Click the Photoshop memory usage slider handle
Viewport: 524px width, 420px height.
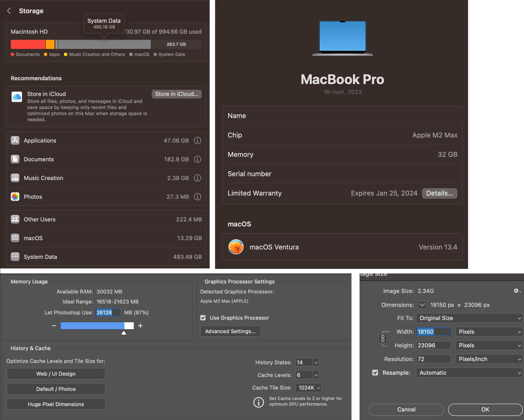tap(124, 333)
